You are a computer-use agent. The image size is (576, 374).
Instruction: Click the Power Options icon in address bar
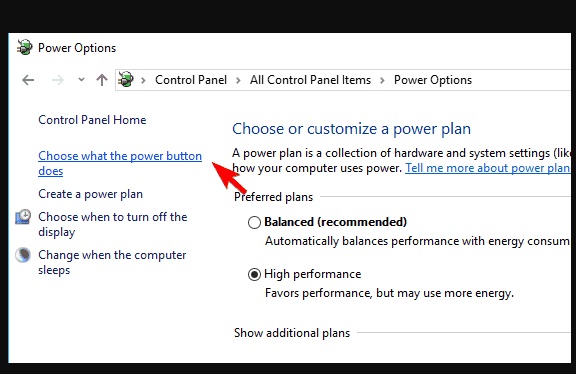pyautogui.click(x=126, y=79)
